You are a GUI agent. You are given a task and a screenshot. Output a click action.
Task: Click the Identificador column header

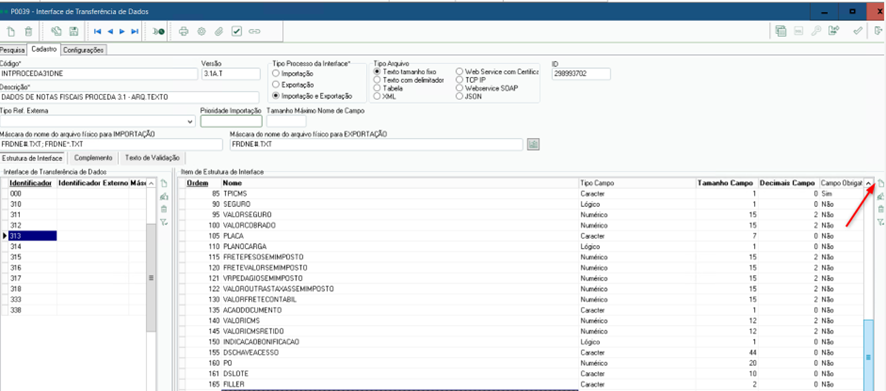coord(31,184)
